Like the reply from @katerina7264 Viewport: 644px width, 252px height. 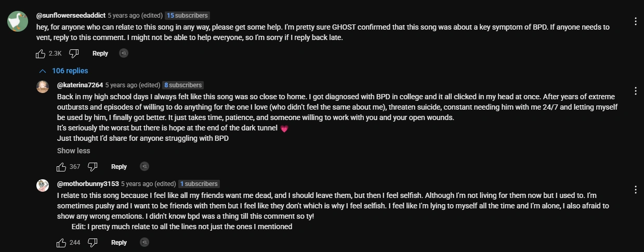61,166
